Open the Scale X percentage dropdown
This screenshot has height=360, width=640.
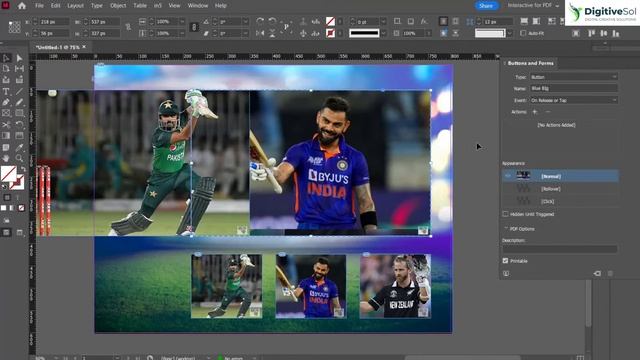pos(182,21)
